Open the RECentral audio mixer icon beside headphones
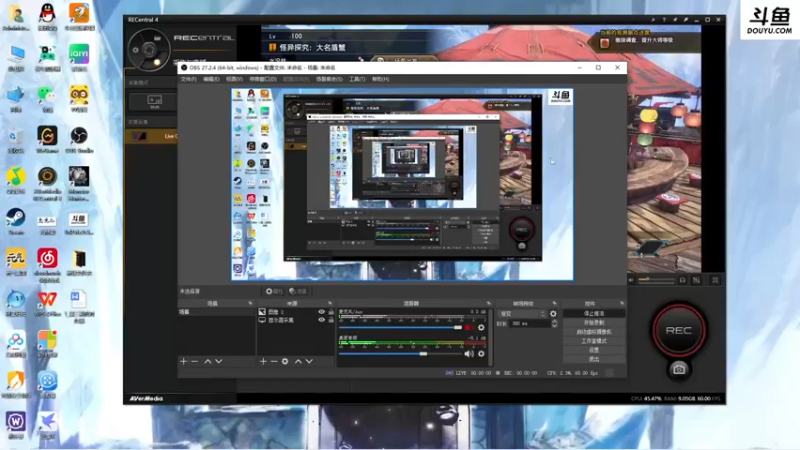Viewport: 800px width, 450px height. pyautogui.click(x=696, y=280)
